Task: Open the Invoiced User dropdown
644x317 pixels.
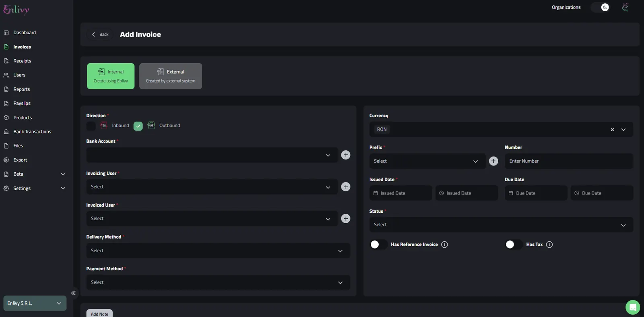Action: (212, 219)
